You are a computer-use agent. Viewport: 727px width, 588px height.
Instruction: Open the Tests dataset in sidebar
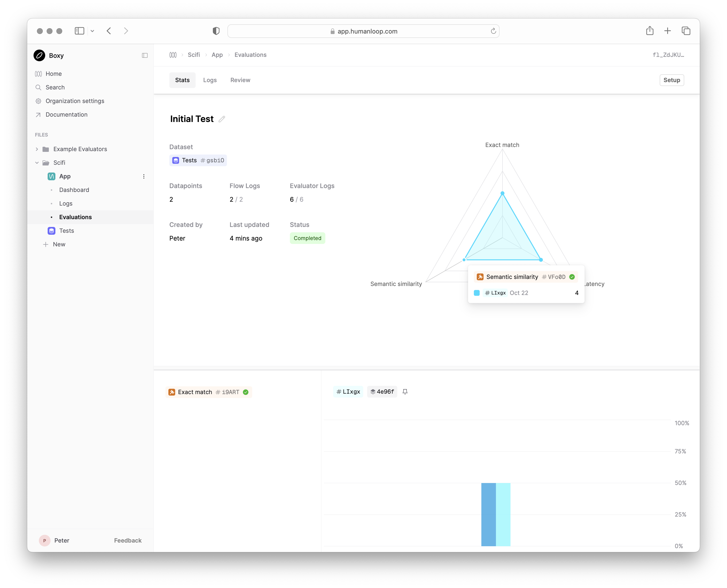pyautogui.click(x=66, y=231)
